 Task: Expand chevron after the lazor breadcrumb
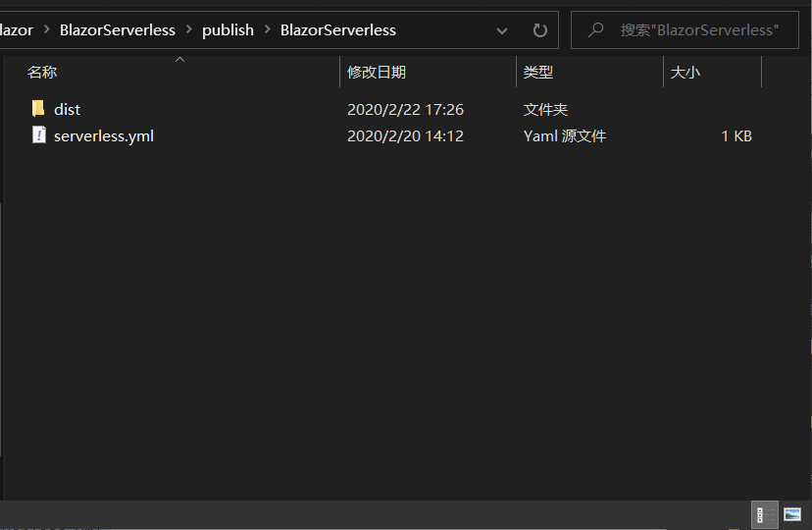(47, 29)
